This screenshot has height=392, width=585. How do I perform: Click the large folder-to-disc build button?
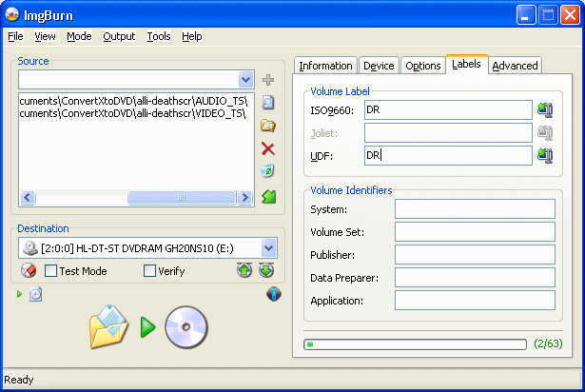tap(109, 327)
